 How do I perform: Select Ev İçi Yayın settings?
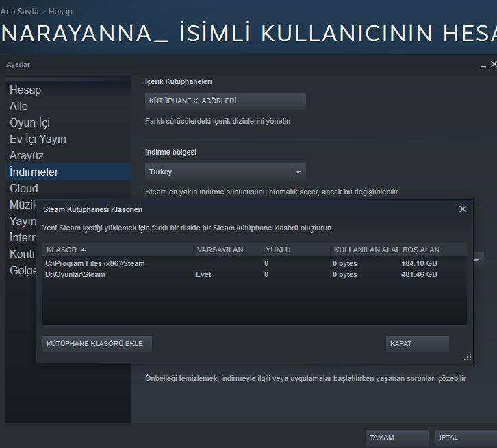click(68, 140)
